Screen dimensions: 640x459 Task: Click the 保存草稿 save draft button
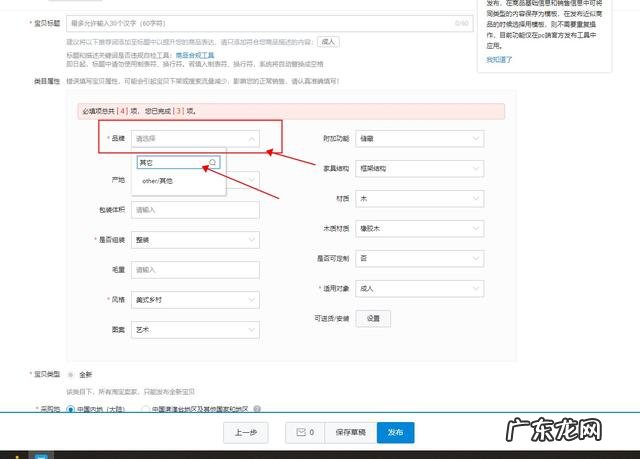click(x=351, y=432)
